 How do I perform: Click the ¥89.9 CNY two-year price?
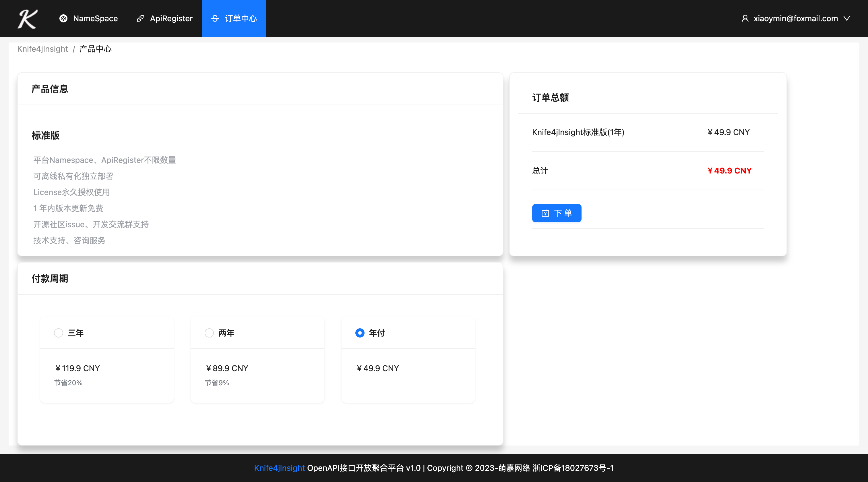pos(227,368)
